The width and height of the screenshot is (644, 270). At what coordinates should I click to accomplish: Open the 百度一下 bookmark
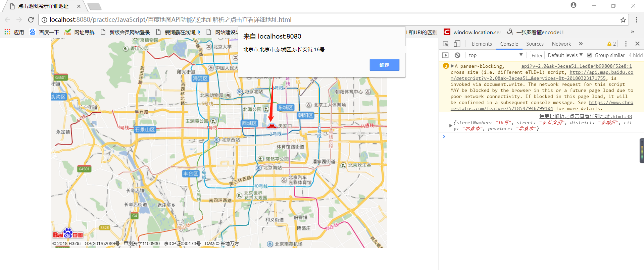click(44, 32)
